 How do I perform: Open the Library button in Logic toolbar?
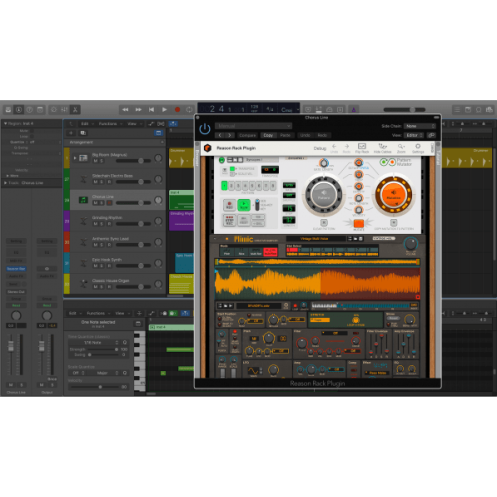click(8, 110)
